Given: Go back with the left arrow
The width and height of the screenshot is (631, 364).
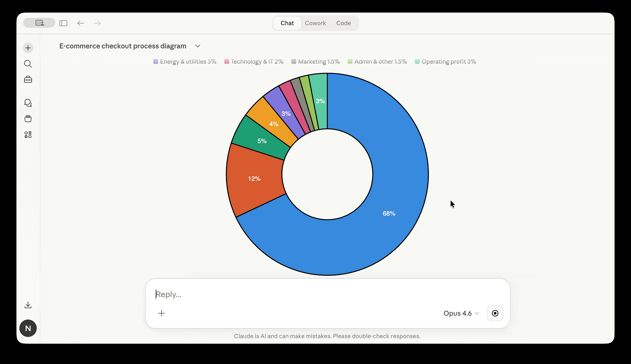Looking at the screenshot, I should tap(81, 23).
